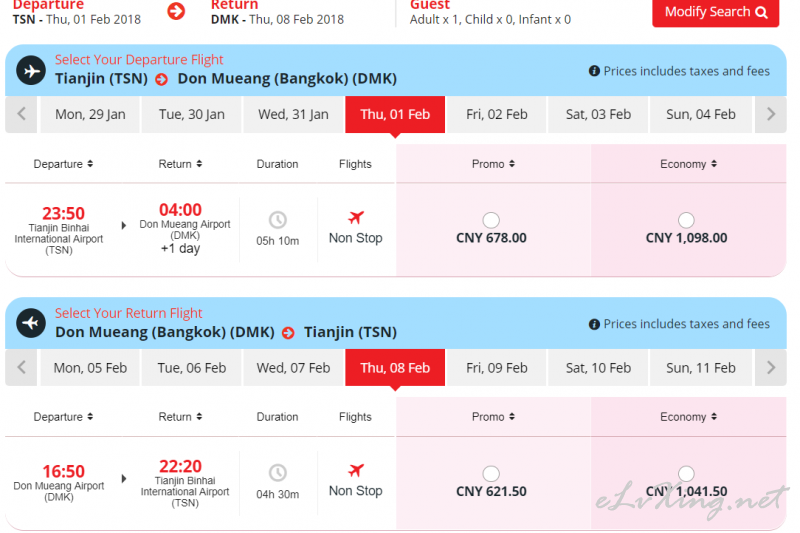Switch departure date to Fri, 02 Feb

[x=496, y=114]
